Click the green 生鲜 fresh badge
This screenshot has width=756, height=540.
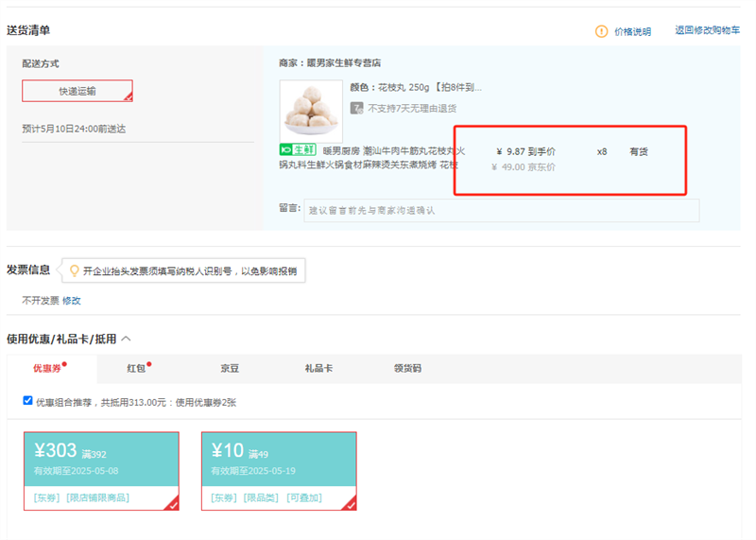(x=298, y=150)
